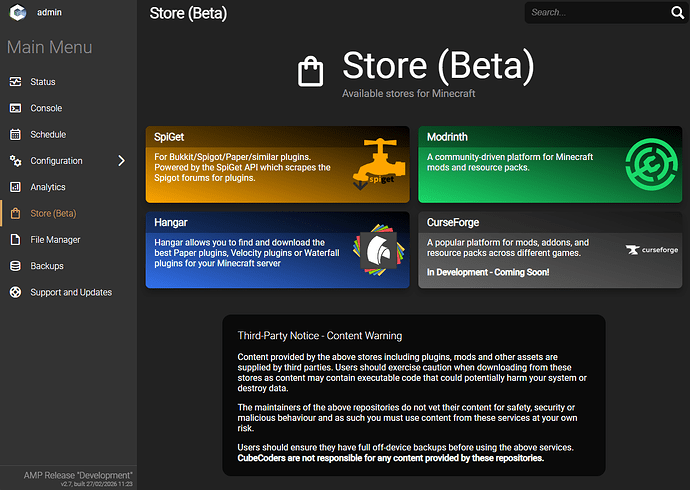The height and width of the screenshot is (490, 690).
Task: Click the Configuration gears icon
Action: (15, 161)
